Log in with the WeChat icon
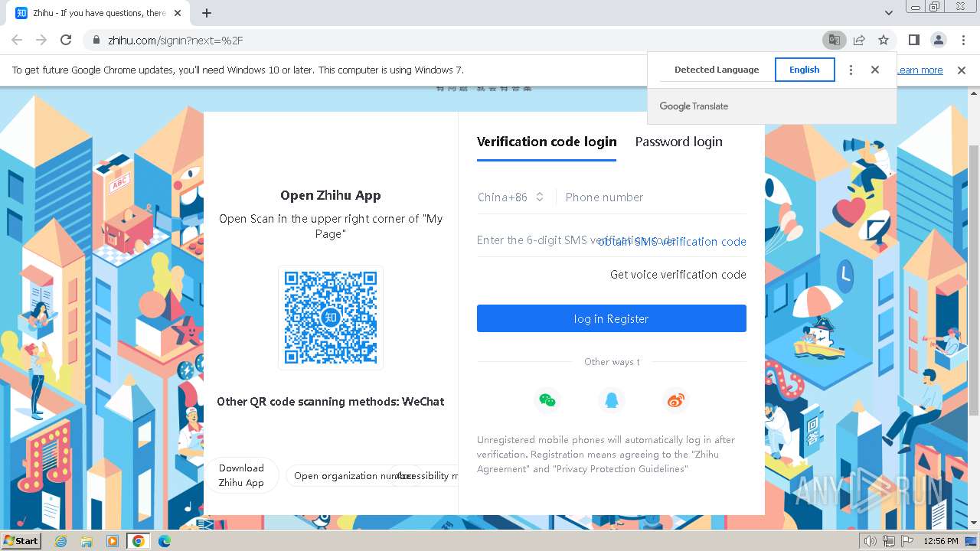980x551 pixels. point(547,400)
